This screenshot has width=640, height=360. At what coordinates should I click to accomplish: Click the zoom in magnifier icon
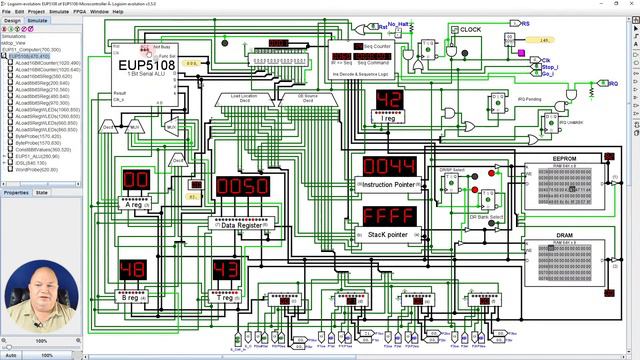78,340
